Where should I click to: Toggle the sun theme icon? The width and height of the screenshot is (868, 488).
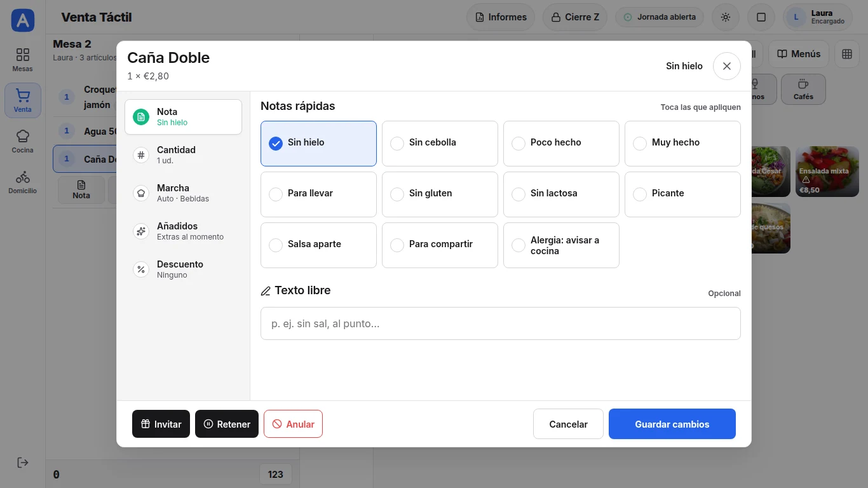pos(726,17)
